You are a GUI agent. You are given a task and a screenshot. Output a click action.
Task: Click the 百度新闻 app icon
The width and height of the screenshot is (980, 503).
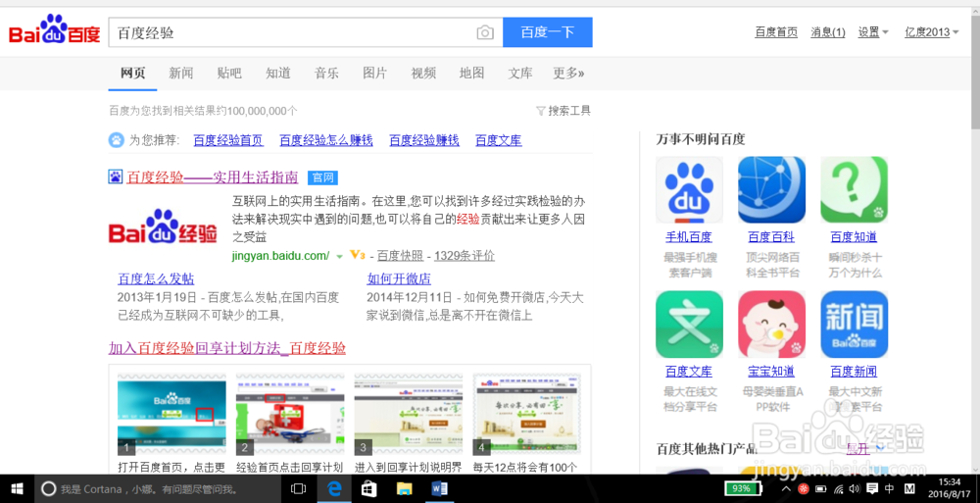click(855, 325)
